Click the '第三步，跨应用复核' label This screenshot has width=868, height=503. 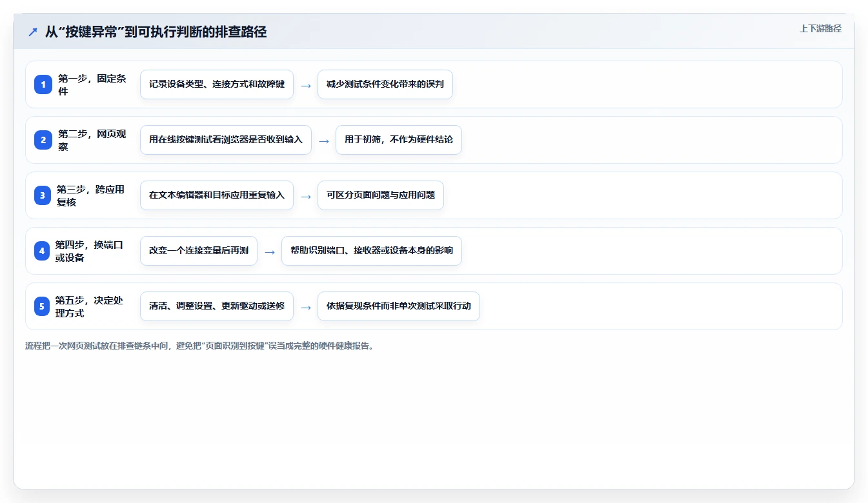[x=91, y=195]
